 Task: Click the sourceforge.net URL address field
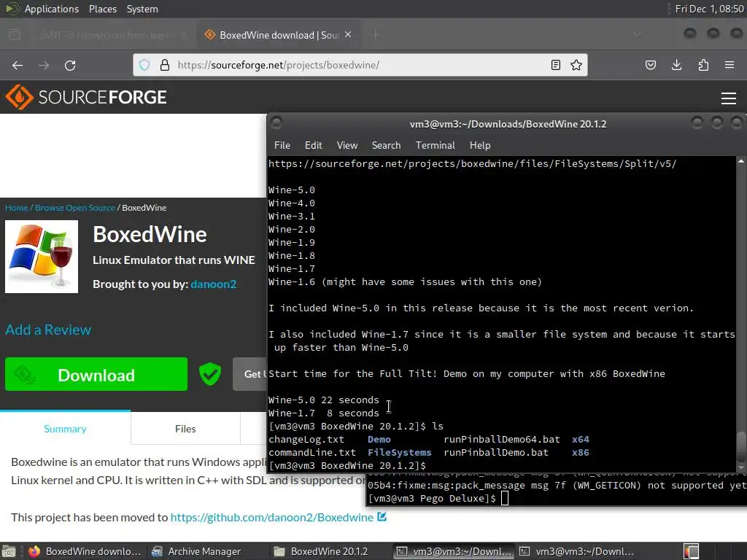(360, 65)
